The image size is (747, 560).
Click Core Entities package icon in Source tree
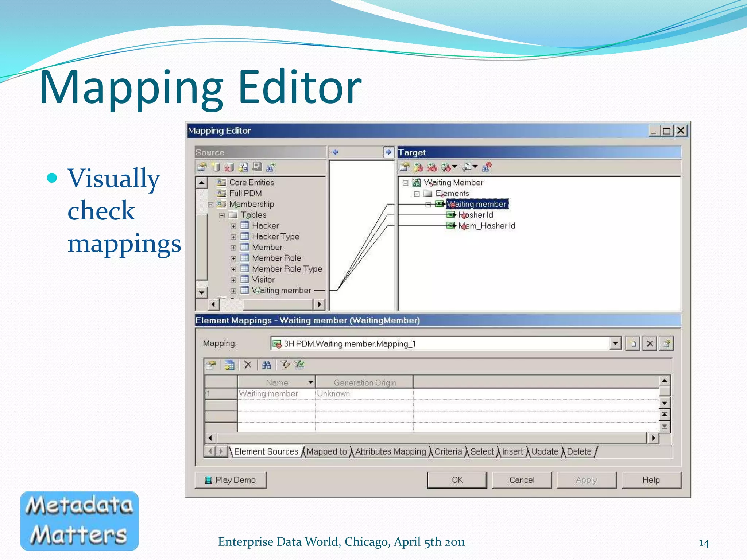pyautogui.click(x=221, y=182)
